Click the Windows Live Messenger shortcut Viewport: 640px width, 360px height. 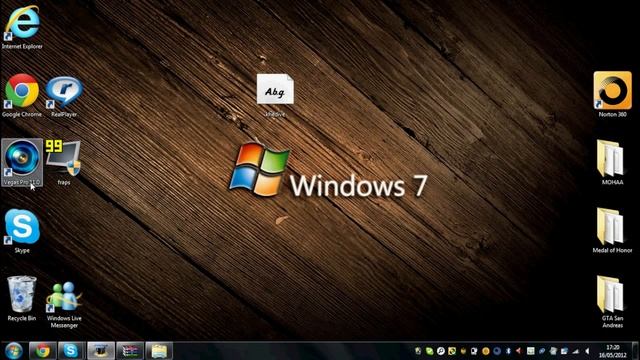[64, 304]
